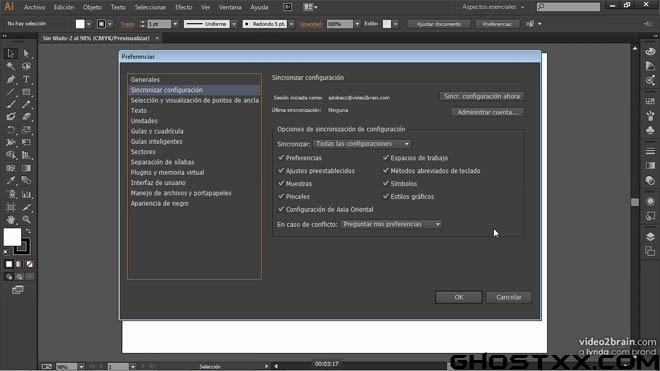This screenshot has width=660, height=371.
Task: Click the large white fill color swatch
Action: 12,237
